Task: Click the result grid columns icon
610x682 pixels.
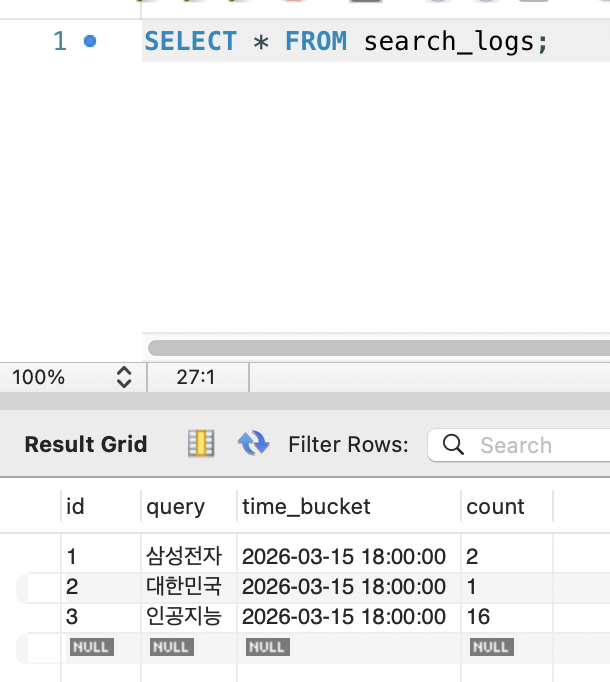Action: (201, 444)
